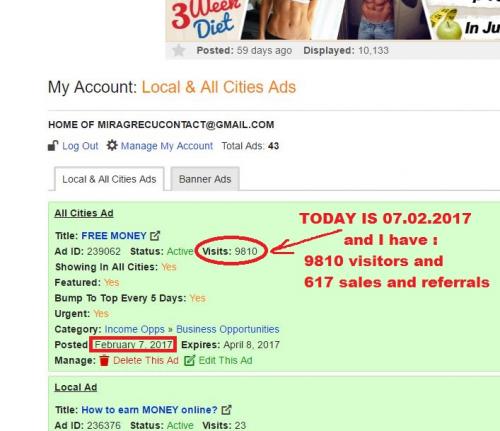
Task: Click the gear icon for Manage My Account
Action: 112,145
